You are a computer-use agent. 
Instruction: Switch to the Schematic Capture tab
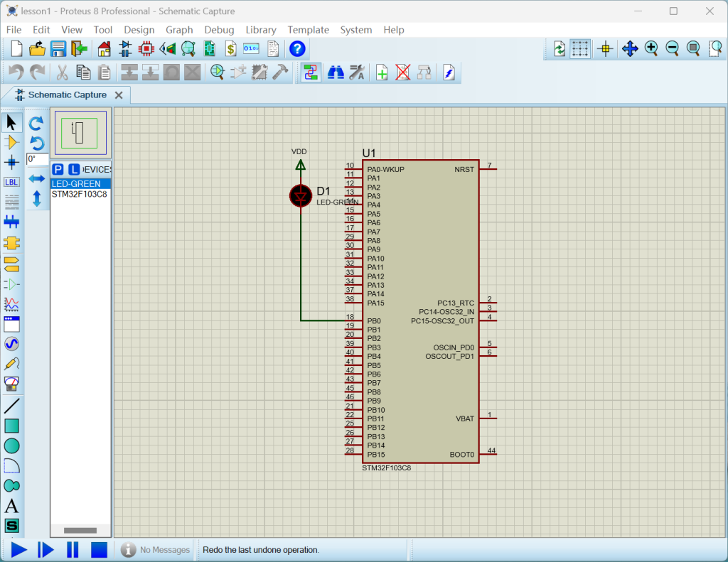(x=67, y=95)
